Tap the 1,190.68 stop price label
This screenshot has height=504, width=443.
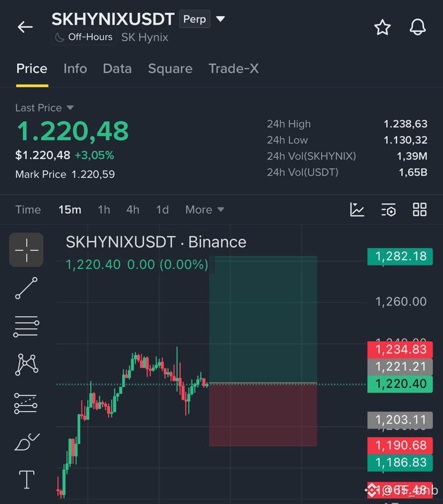(400, 446)
